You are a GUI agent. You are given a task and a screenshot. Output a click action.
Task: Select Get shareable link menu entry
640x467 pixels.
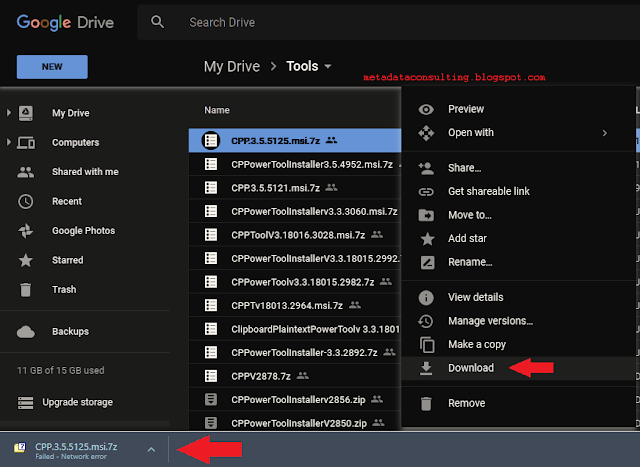click(x=488, y=191)
